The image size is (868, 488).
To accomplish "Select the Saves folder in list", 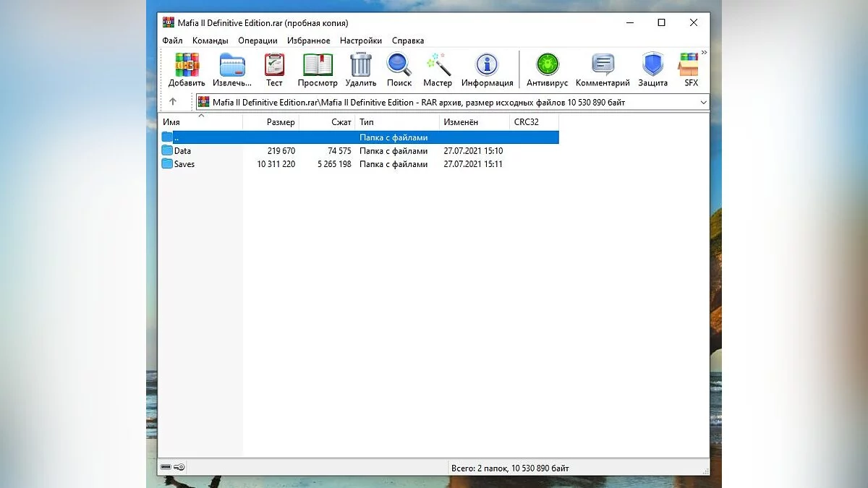I will [x=184, y=164].
